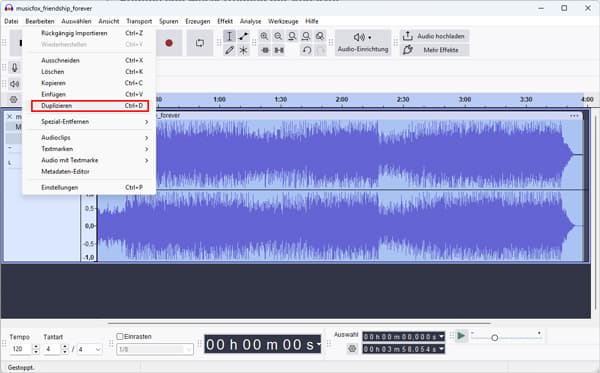Click the Undo arrow toolbar icon
The width and height of the screenshot is (600, 373).
(307, 50)
